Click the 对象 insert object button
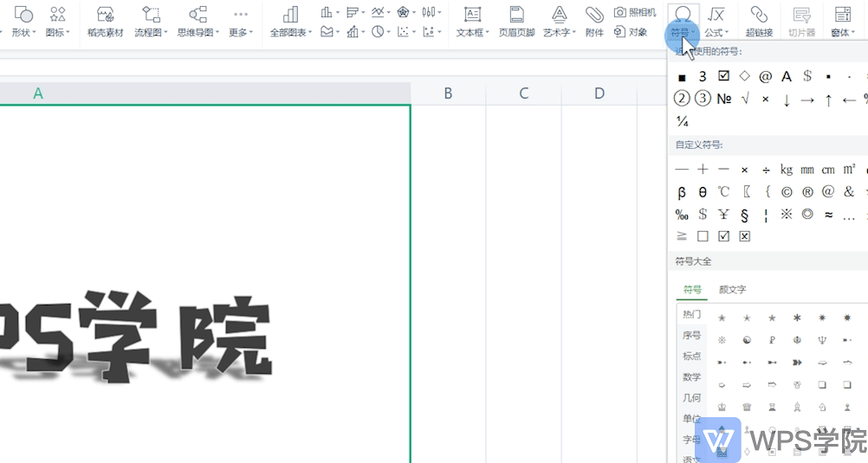 point(631,32)
